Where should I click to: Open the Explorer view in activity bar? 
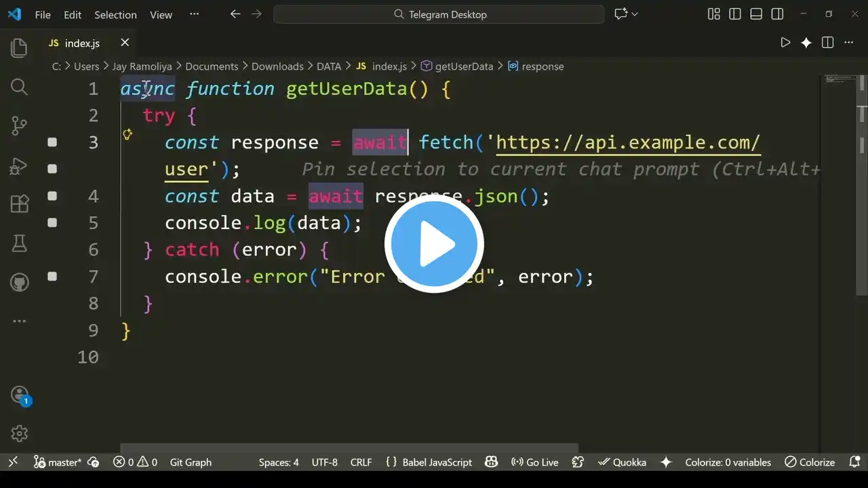(19, 47)
